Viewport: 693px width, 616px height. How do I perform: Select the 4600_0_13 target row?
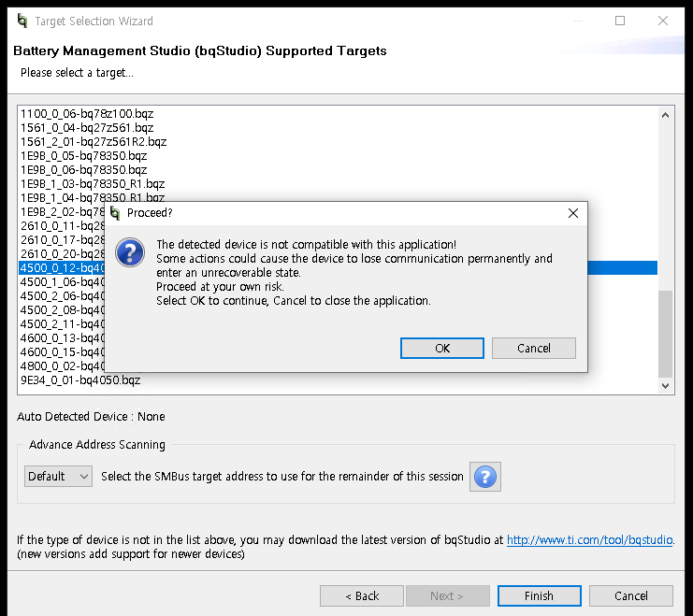[63, 338]
